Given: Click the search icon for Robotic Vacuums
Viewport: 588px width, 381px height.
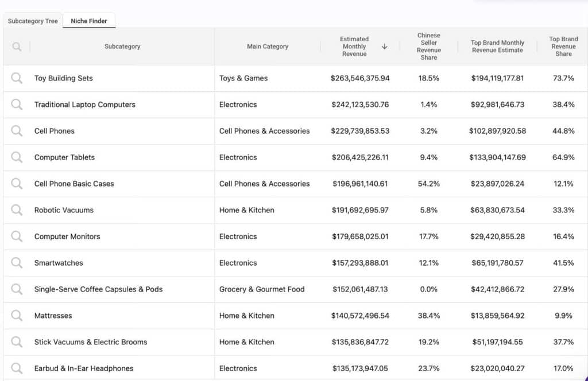Looking at the screenshot, I should [16, 210].
